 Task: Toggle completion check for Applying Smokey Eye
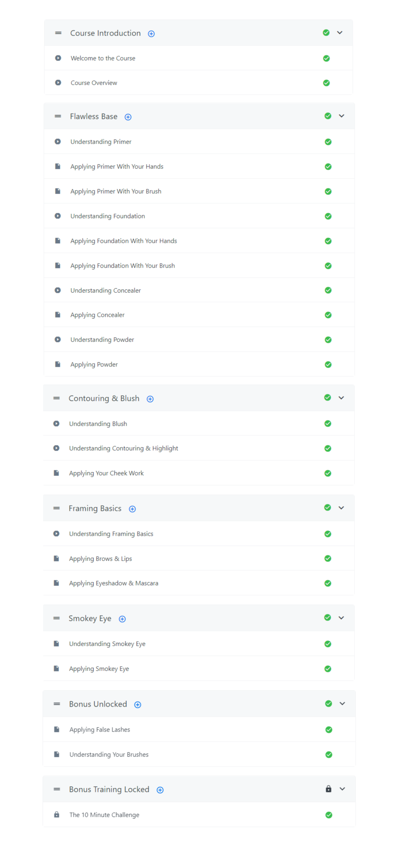point(328,669)
